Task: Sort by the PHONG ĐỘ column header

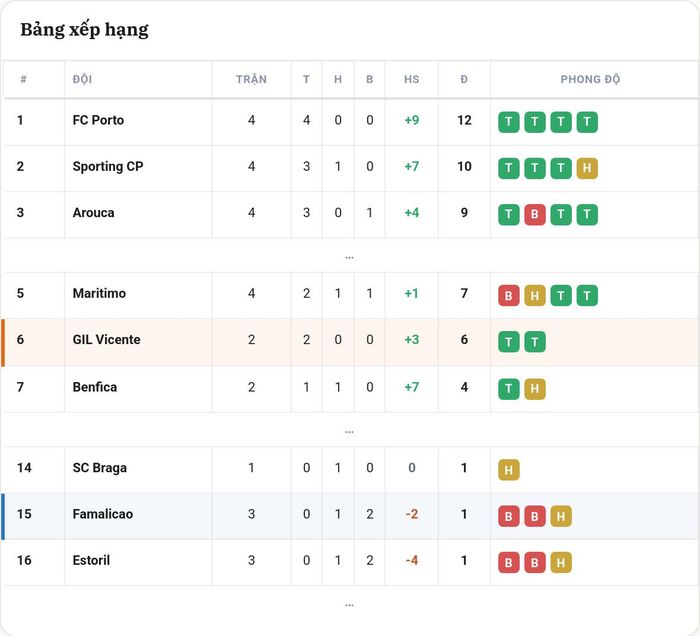Action: [590, 79]
